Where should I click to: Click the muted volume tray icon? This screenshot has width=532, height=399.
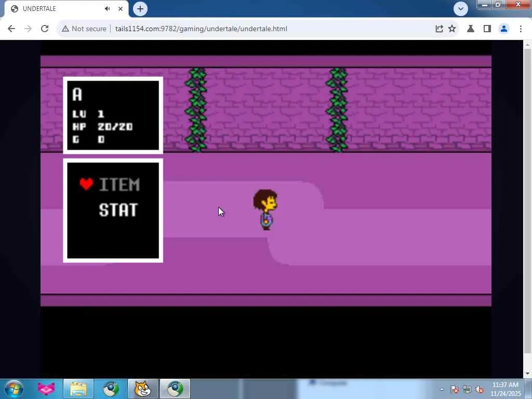(480, 389)
